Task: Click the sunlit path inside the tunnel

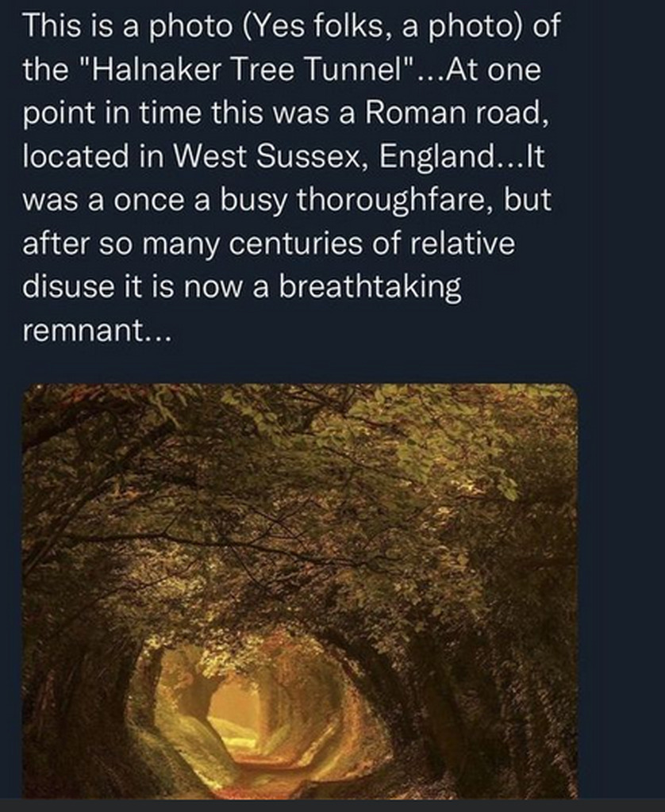Action: click(259, 761)
